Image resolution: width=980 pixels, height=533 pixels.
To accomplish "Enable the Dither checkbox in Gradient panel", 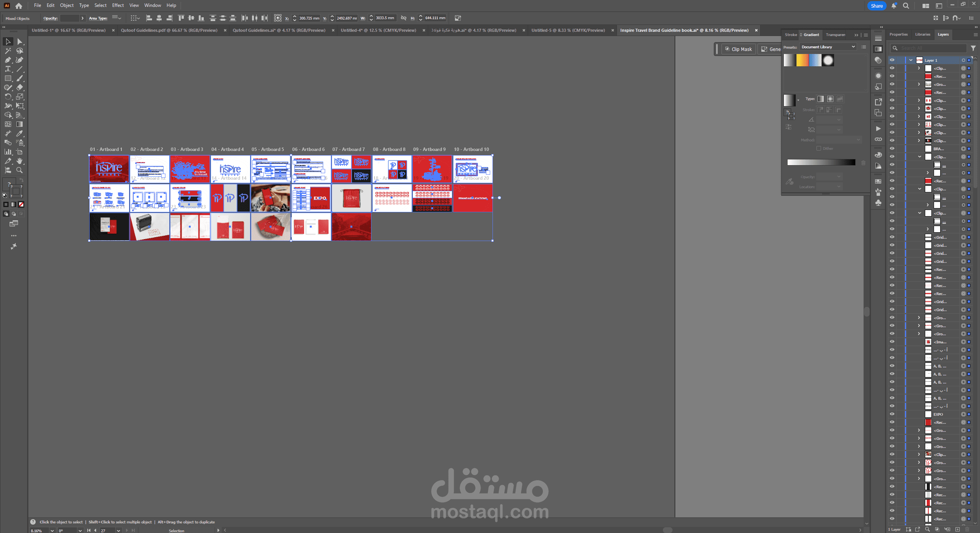I will pyautogui.click(x=819, y=148).
